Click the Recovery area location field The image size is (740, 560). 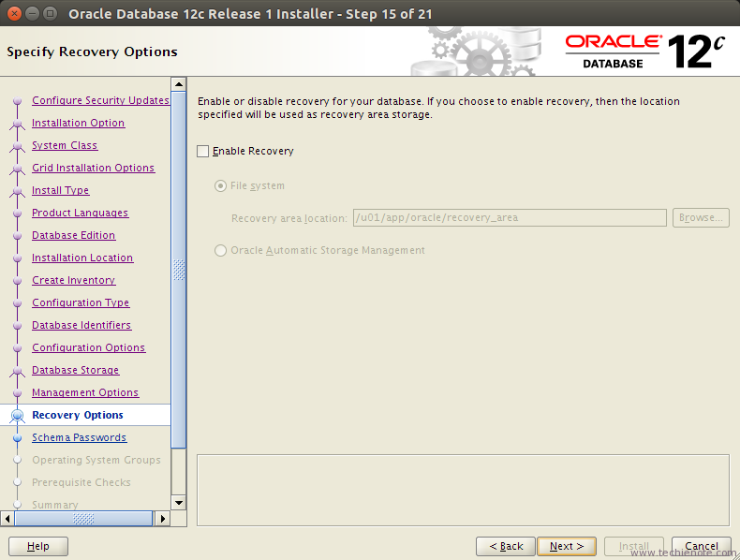[510, 217]
